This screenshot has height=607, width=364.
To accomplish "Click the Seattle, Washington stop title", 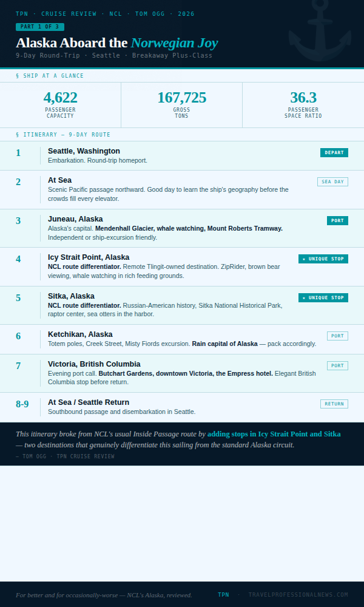I will pyautogui.click(x=84, y=151).
